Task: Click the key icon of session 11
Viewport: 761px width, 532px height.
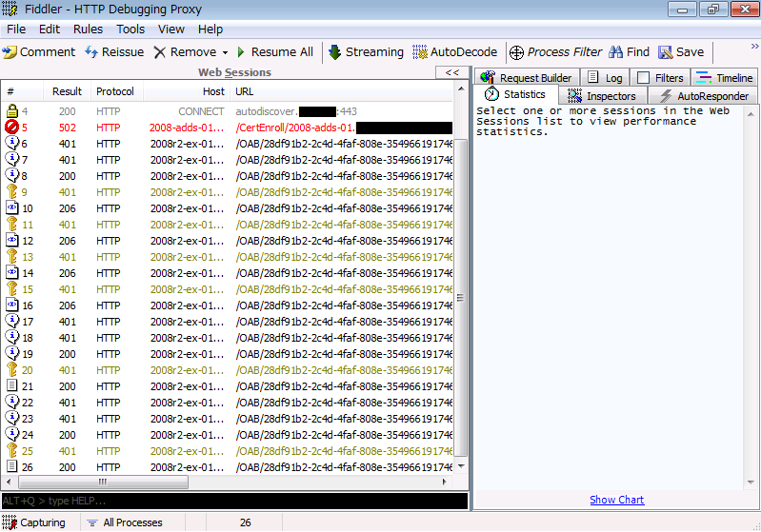Action: click(x=12, y=224)
